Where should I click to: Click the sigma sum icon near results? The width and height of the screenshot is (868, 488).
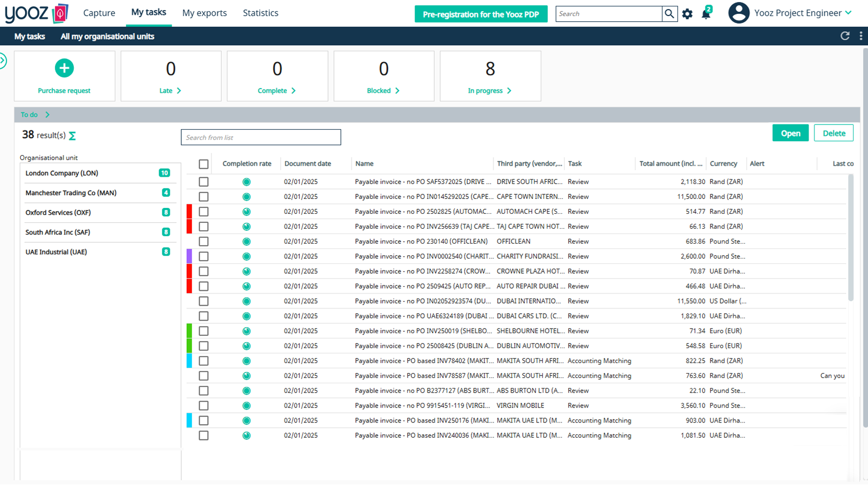[72, 136]
